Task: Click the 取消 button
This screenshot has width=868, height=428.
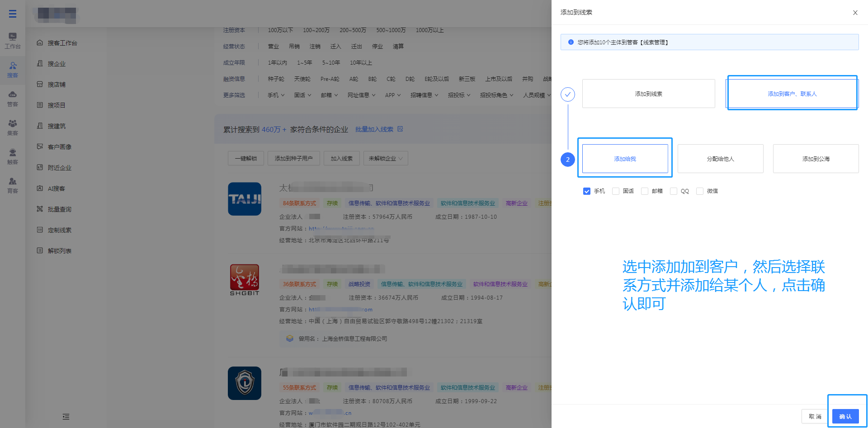Action: (x=815, y=416)
